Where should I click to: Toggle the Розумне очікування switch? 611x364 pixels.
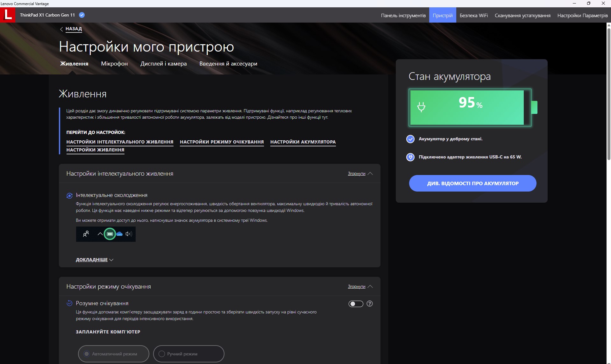point(356,304)
